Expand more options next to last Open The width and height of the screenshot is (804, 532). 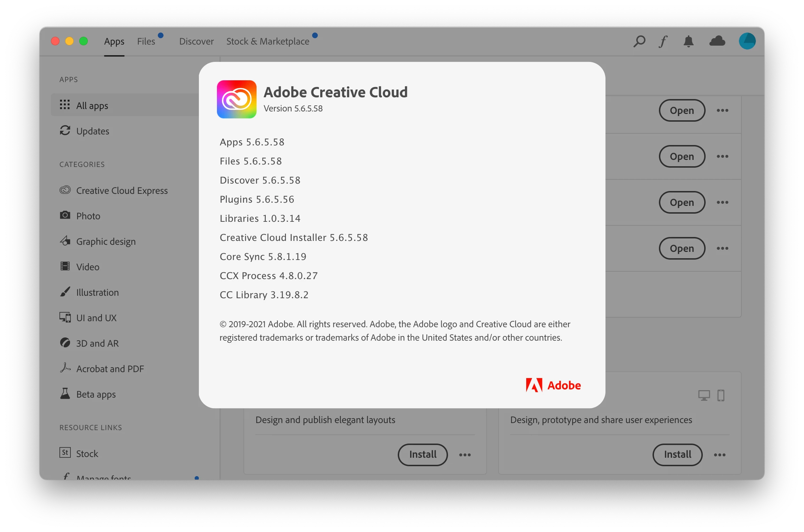(x=722, y=248)
